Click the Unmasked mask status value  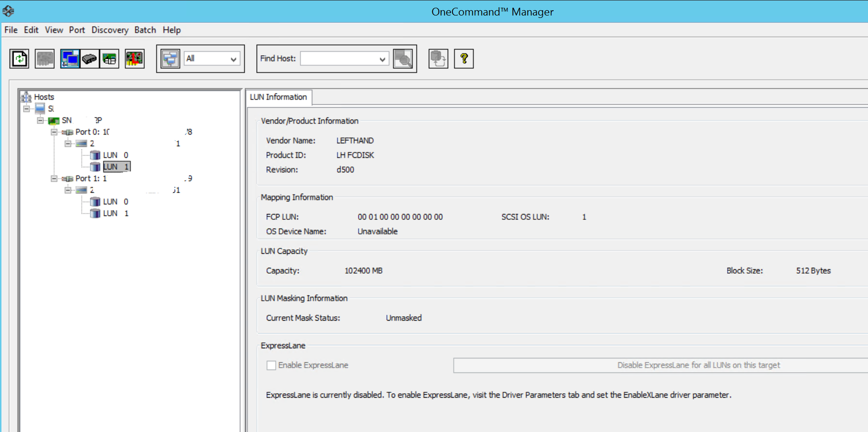(403, 318)
